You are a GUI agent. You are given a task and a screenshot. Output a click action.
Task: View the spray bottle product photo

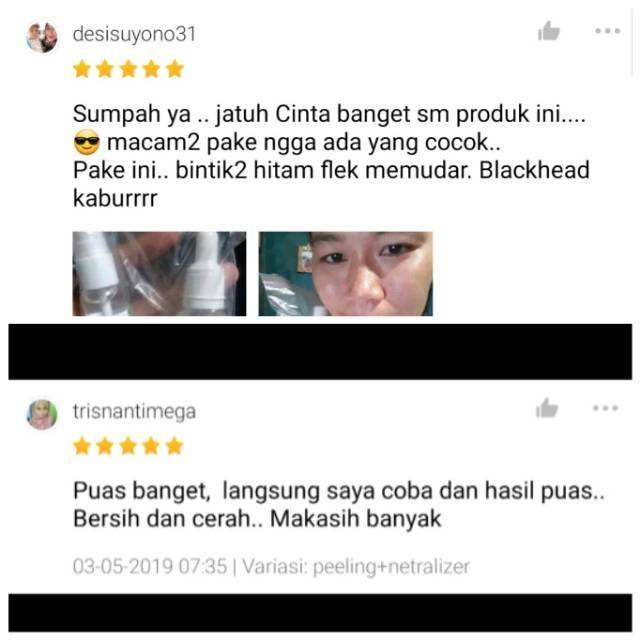[159, 273]
